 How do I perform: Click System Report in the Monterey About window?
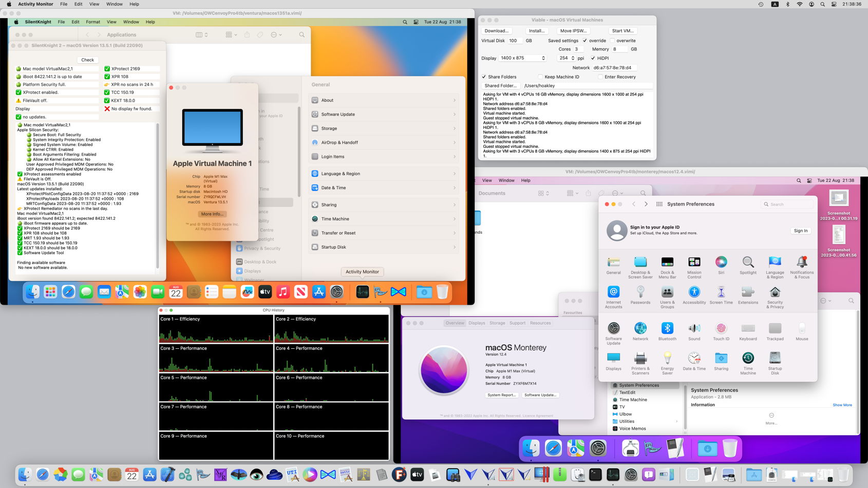pos(502,395)
